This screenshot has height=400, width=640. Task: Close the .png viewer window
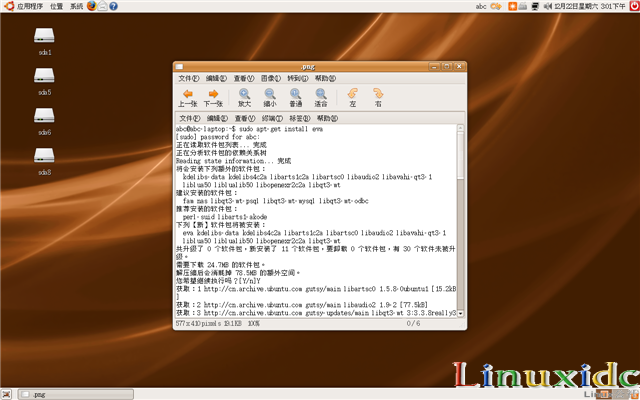459,66
